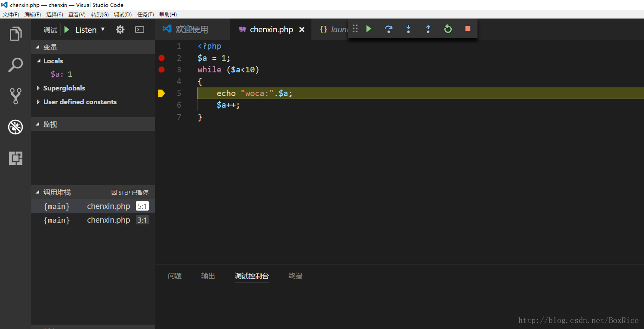
Task: Open the 查看(V) menu
Action: click(x=77, y=15)
